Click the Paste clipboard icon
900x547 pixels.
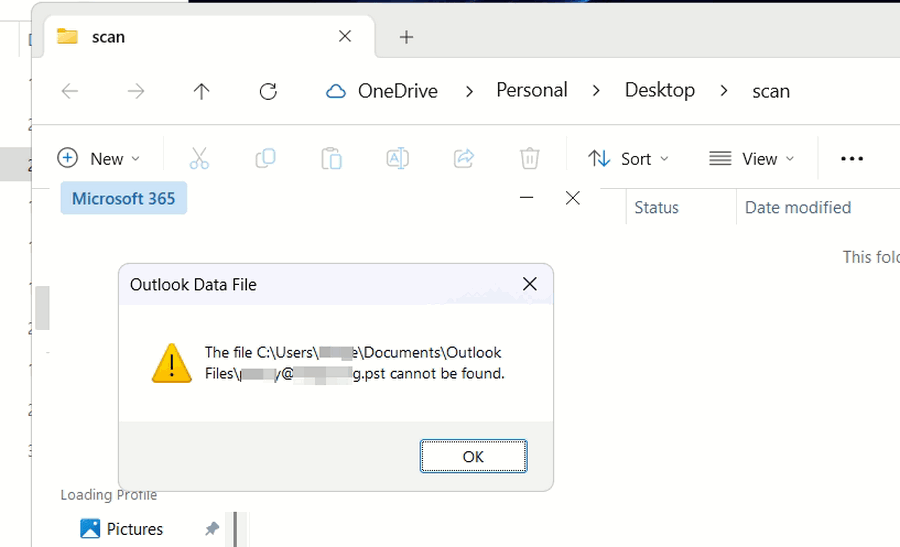[331, 158]
